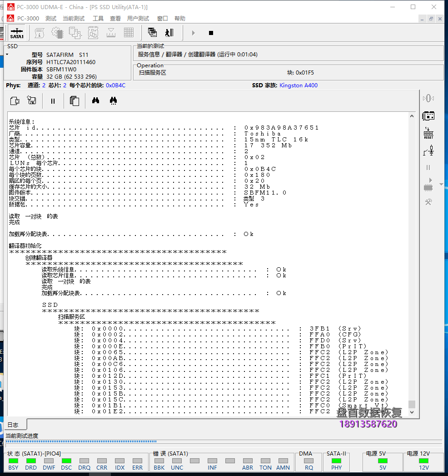Click the log scrollbar down arrow
Screen dimensions: 448x476
pos(412,412)
